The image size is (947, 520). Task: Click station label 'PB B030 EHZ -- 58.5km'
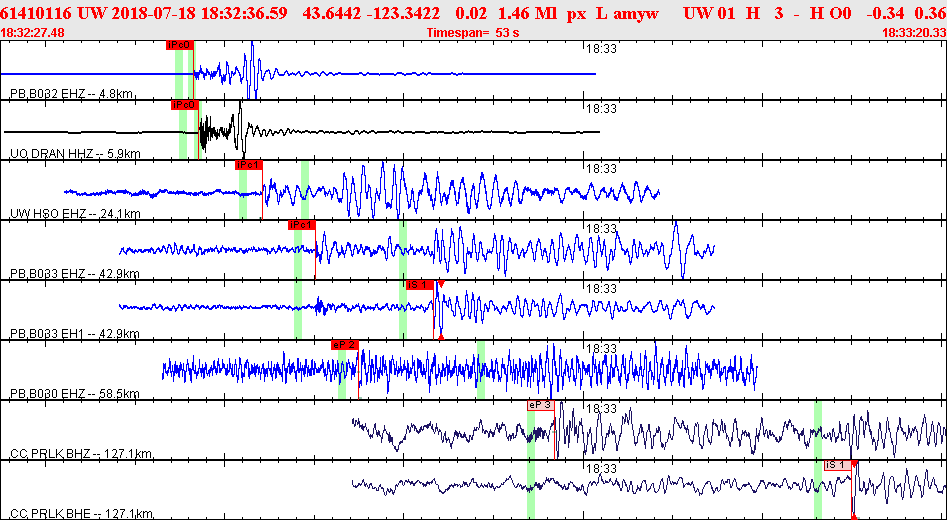point(75,394)
